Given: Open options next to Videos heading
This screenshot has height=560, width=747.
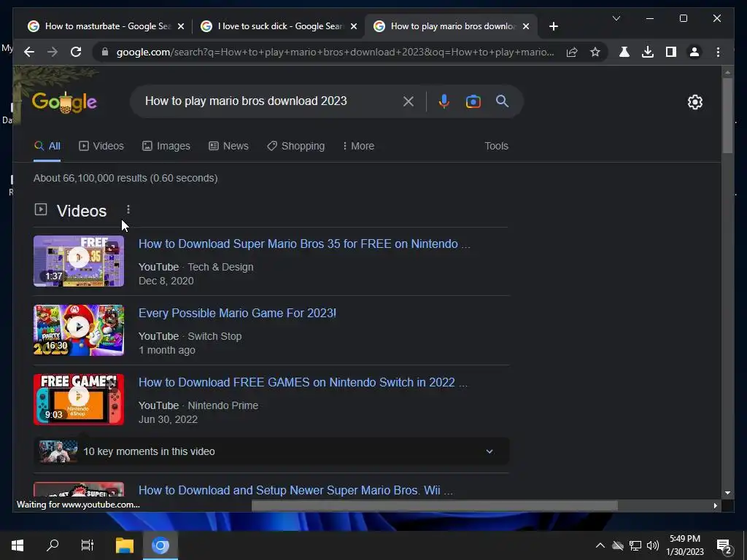Looking at the screenshot, I should (x=128, y=209).
